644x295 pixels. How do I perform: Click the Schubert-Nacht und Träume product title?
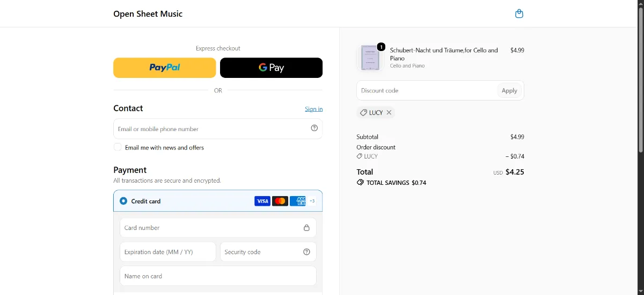pyautogui.click(x=444, y=54)
